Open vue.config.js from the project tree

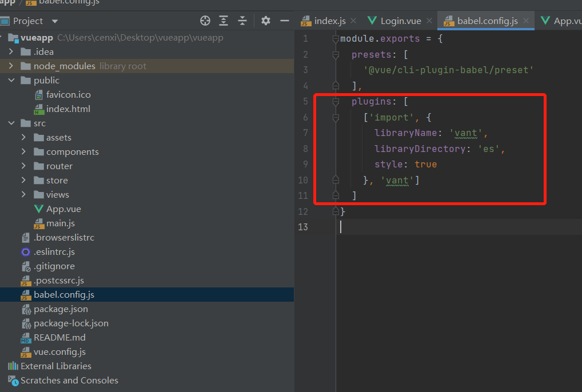click(x=59, y=352)
